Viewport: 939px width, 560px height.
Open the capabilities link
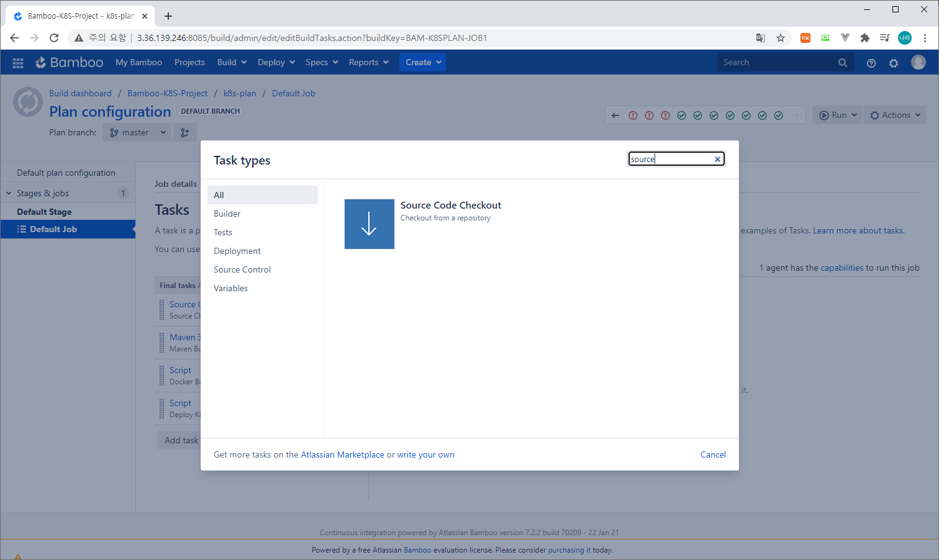point(841,268)
